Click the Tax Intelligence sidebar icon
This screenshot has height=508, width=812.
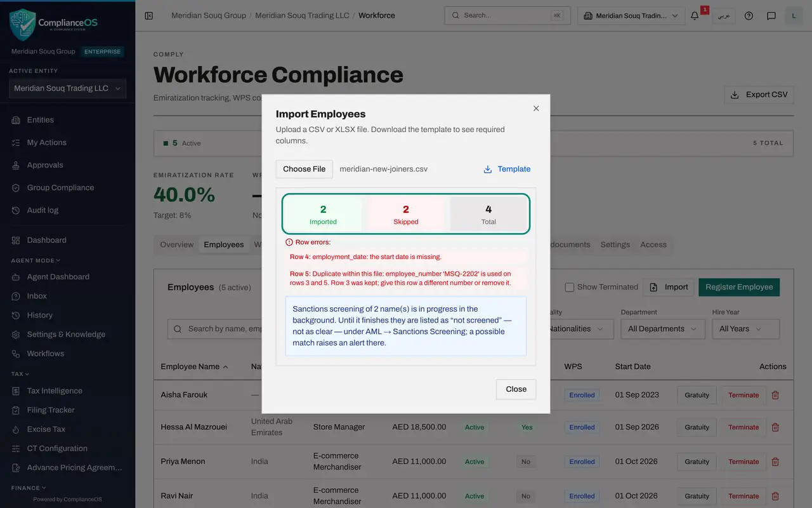16,391
